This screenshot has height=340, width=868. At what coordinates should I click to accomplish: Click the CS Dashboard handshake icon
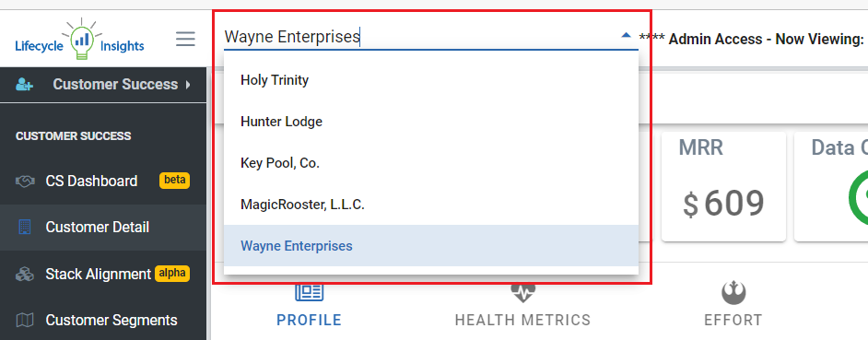tap(25, 182)
